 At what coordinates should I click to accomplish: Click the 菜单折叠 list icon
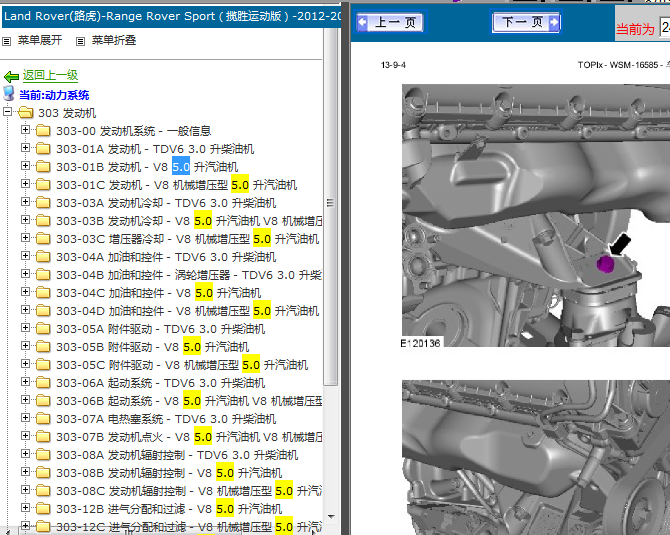80,41
